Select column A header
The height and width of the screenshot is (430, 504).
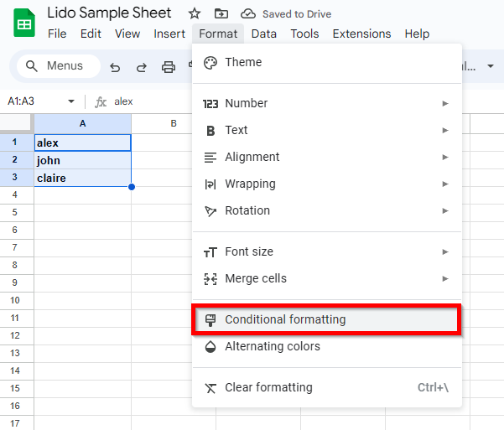pyautogui.click(x=83, y=123)
